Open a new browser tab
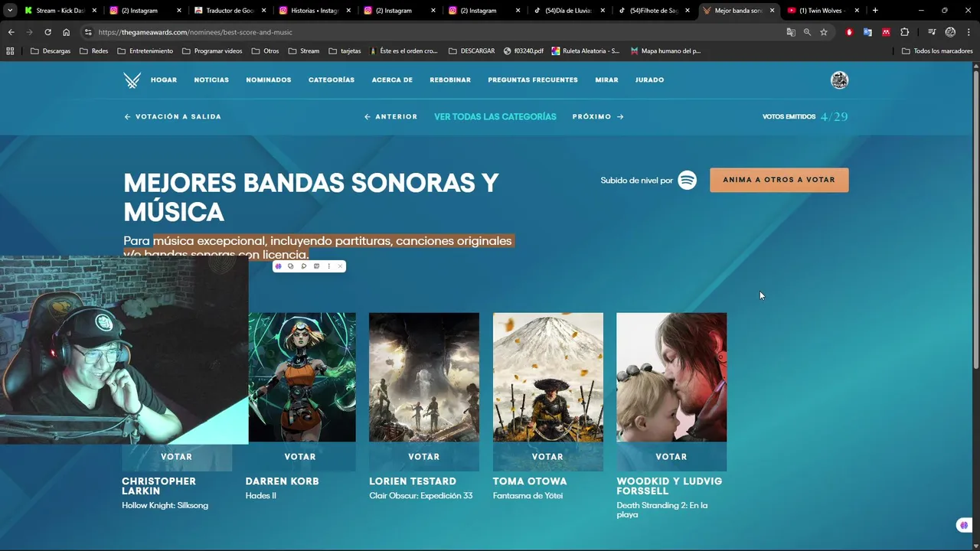The image size is (980, 551). tap(875, 11)
